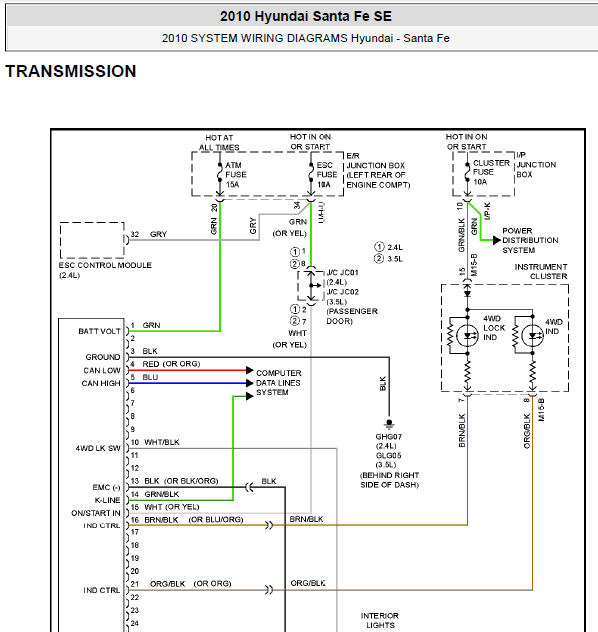The width and height of the screenshot is (598, 632).
Task: Click the ground symbol above GHG07
Action: click(389, 424)
